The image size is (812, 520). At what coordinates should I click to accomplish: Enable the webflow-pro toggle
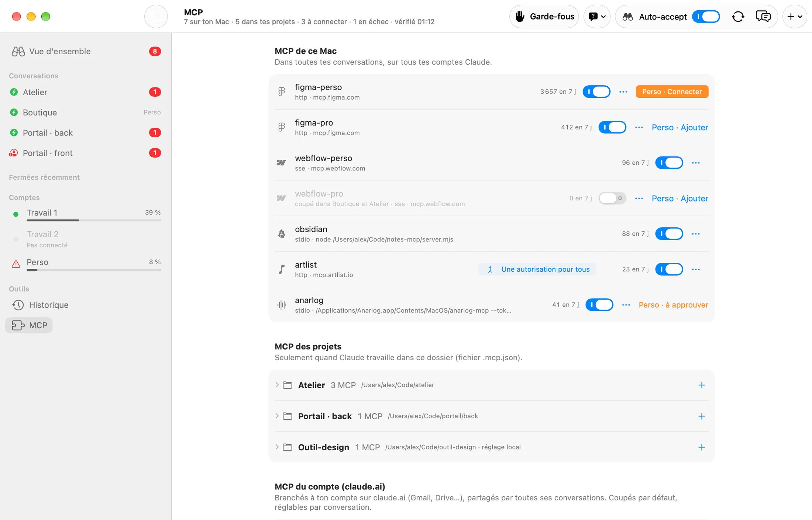(x=612, y=198)
